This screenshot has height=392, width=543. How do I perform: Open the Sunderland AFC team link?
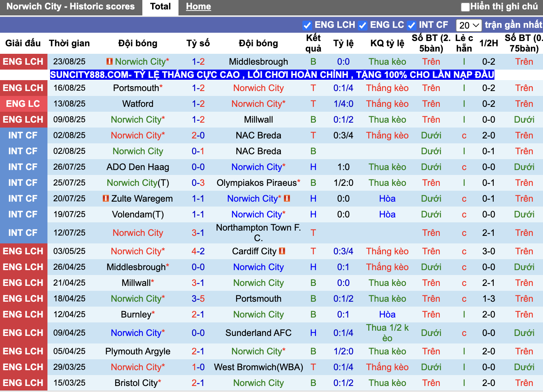pyautogui.click(x=258, y=333)
